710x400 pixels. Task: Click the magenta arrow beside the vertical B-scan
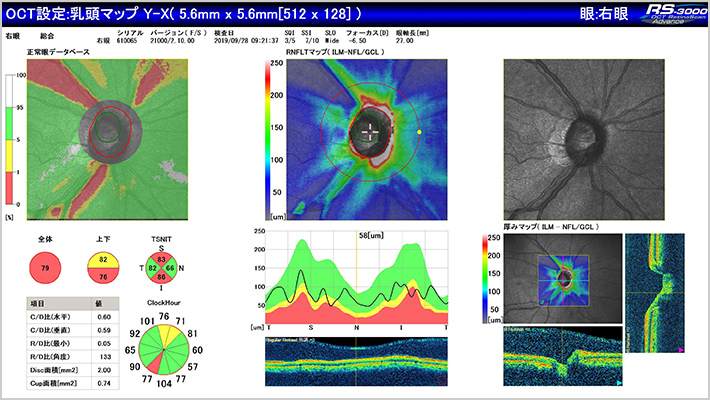(x=680, y=350)
